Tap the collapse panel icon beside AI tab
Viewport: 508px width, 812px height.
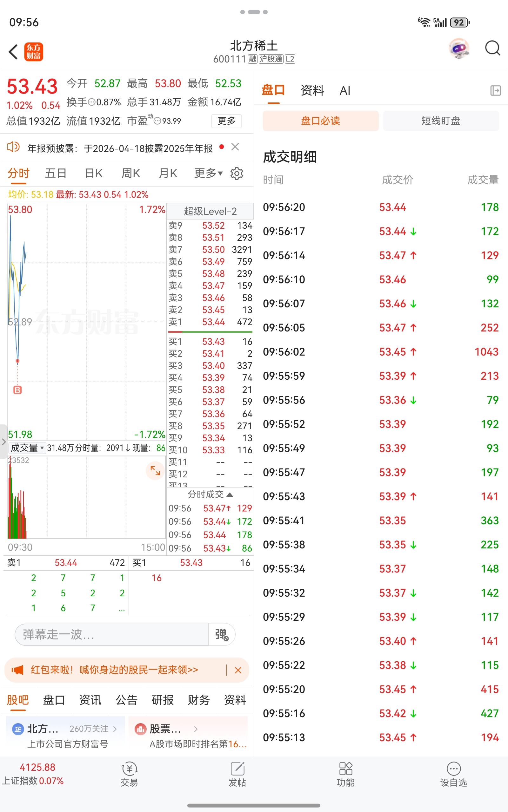coord(496,91)
